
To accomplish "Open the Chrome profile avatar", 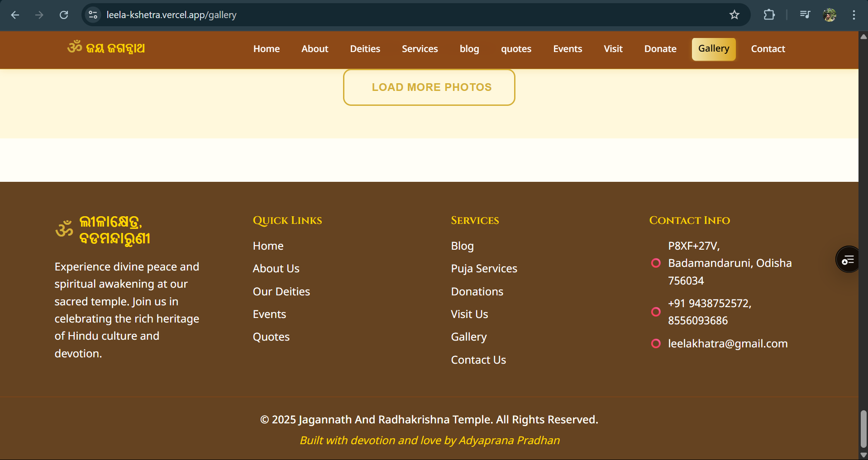I will 830,15.
